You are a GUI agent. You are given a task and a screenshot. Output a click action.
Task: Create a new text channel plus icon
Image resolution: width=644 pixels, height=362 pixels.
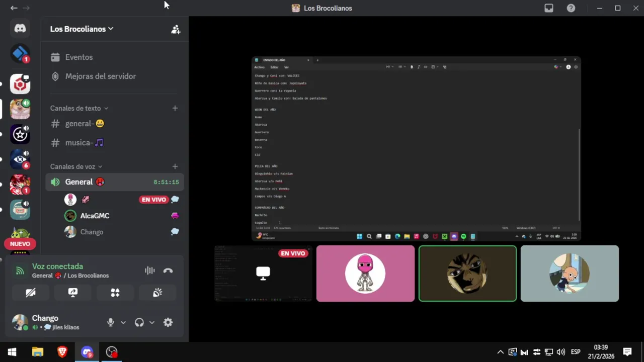tap(175, 108)
